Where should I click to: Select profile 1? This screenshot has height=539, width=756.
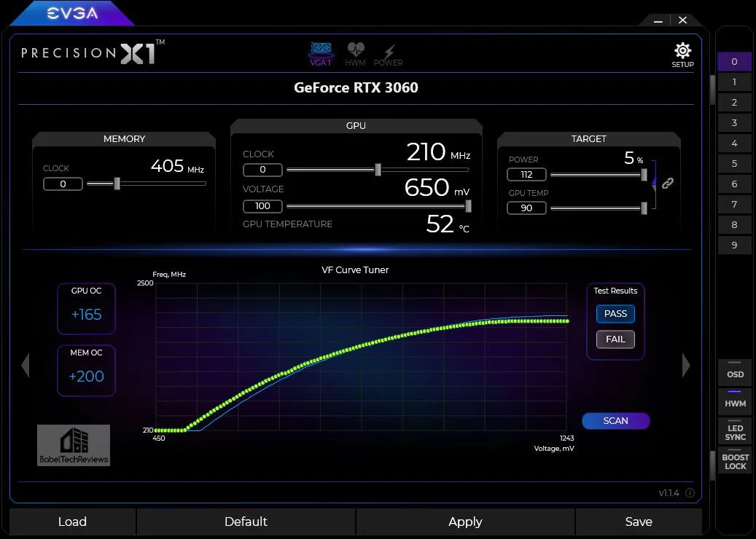734,82
